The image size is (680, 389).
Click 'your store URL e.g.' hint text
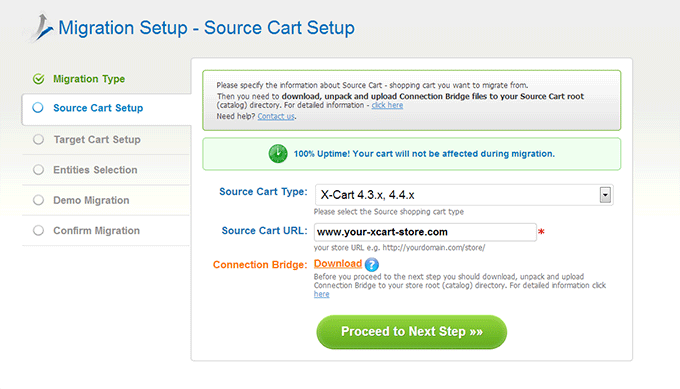(399, 248)
